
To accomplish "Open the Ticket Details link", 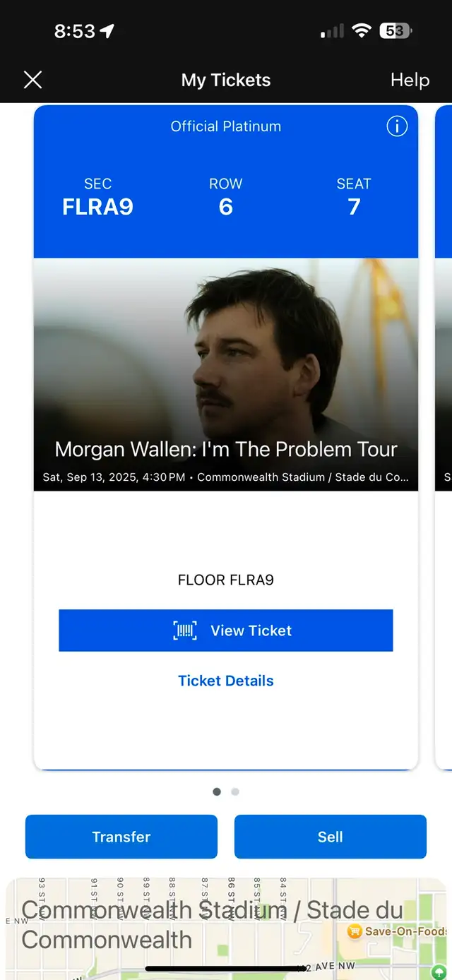I will [x=226, y=681].
